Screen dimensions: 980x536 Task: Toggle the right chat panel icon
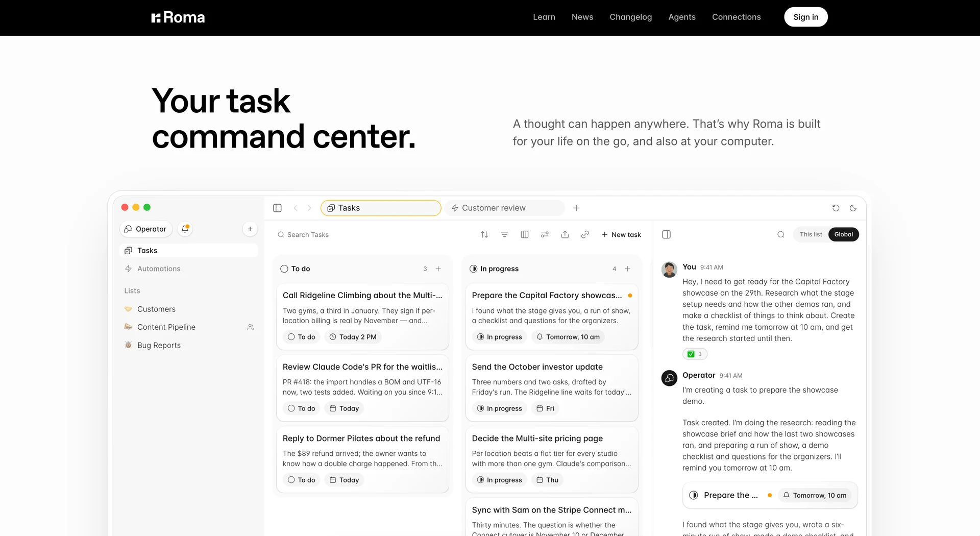[x=666, y=234]
